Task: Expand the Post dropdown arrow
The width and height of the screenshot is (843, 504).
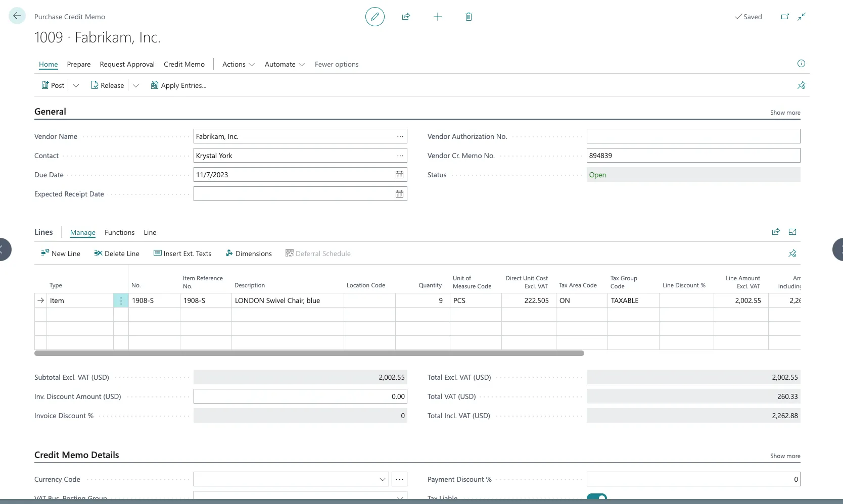Action: (x=76, y=85)
